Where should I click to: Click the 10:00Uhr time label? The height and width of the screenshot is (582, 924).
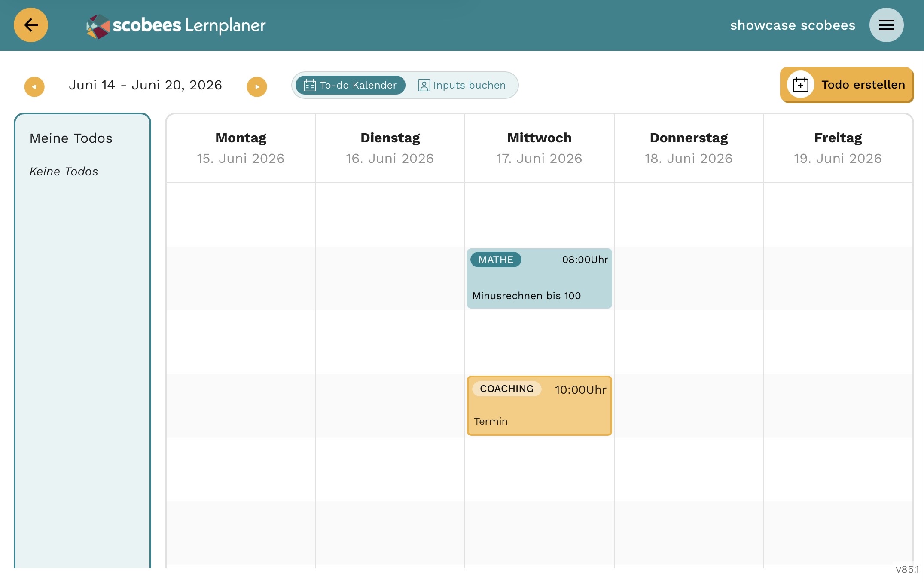[x=580, y=390]
